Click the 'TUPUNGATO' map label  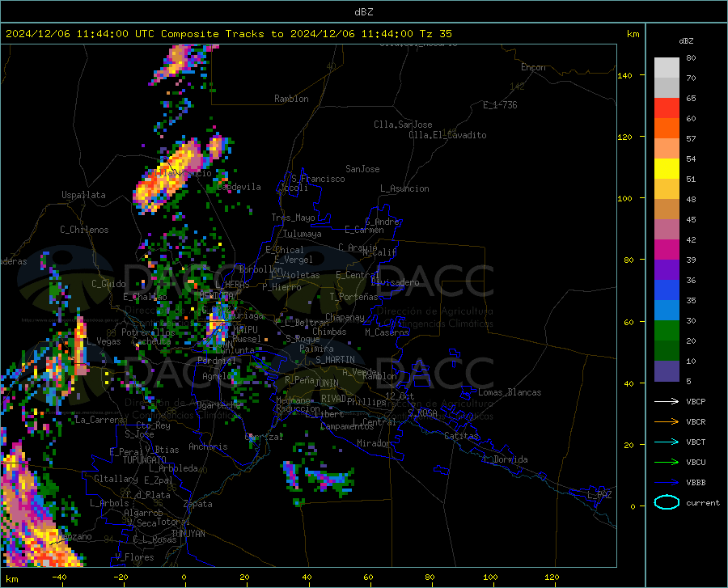[145, 460]
